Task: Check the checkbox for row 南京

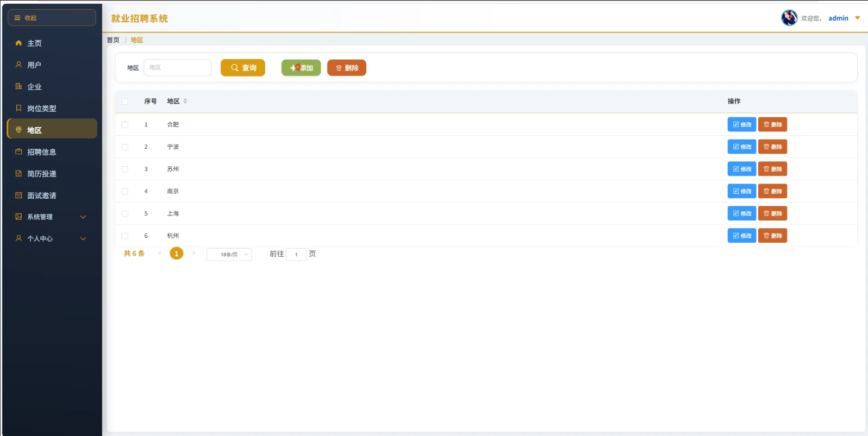Action: pos(125,192)
